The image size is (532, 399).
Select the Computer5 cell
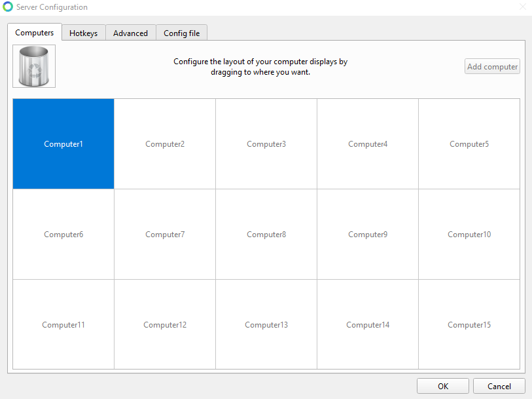[x=469, y=144]
